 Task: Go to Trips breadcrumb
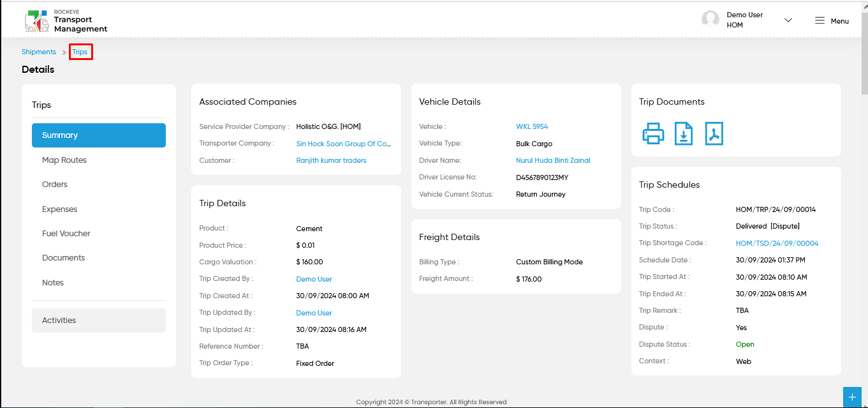coord(80,52)
